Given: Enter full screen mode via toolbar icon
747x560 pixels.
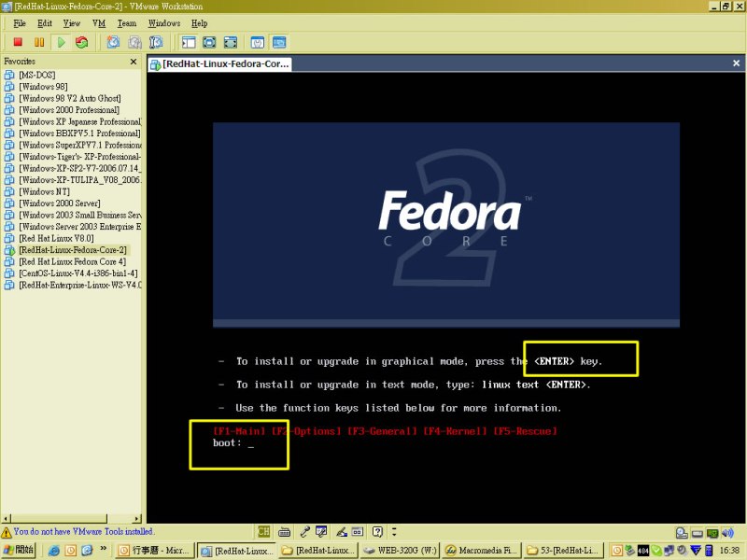Looking at the screenshot, I should click(230, 42).
